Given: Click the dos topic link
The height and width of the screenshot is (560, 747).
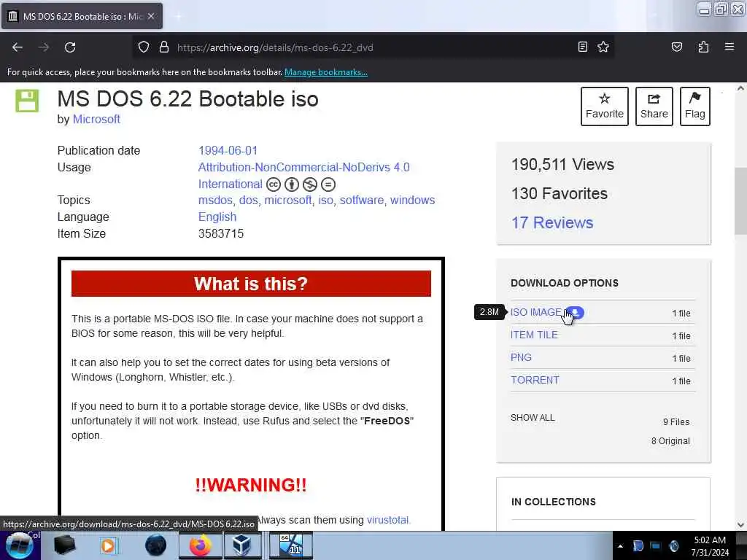Looking at the screenshot, I should [x=248, y=200].
